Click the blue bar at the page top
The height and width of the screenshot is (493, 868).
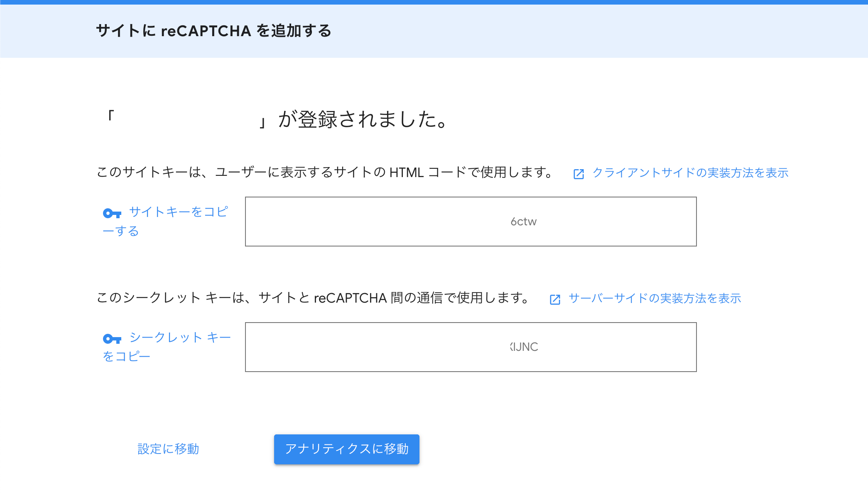point(434,2)
